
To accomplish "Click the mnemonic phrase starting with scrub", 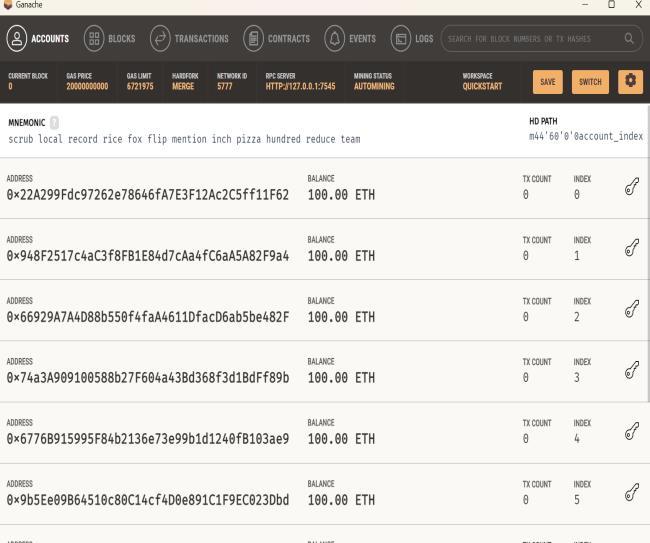I will 184,139.
